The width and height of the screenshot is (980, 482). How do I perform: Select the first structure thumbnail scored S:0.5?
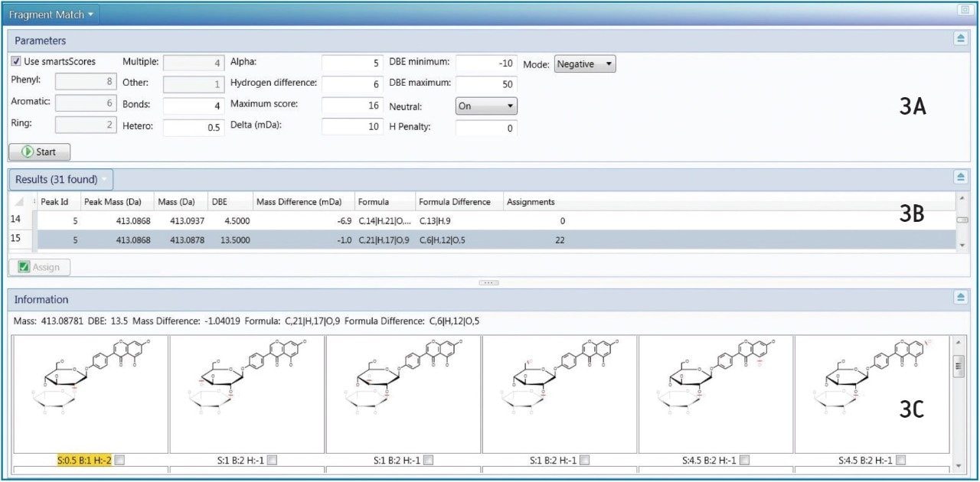click(91, 394)
